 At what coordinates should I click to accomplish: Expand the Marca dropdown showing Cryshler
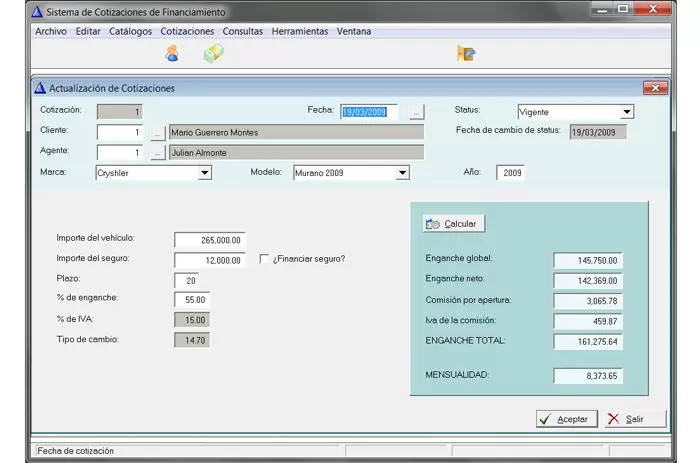[204, 173]
